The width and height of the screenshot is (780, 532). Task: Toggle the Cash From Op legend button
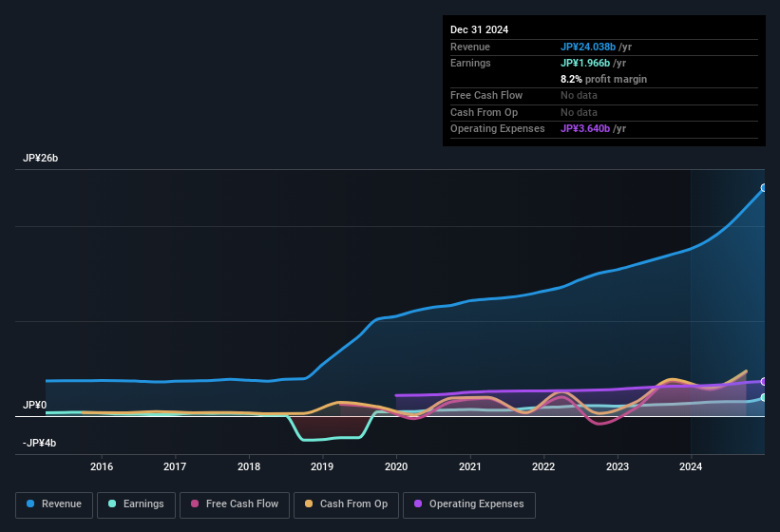click(346, 504)
